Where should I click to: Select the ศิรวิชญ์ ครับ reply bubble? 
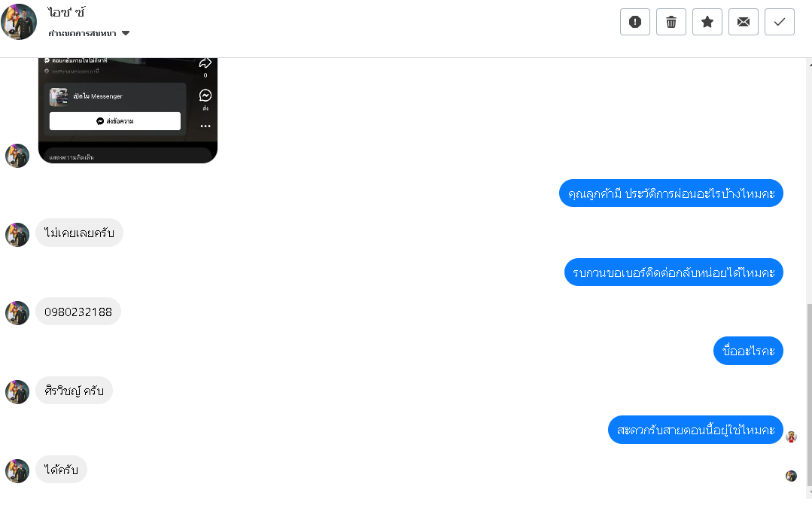[74, 391]
